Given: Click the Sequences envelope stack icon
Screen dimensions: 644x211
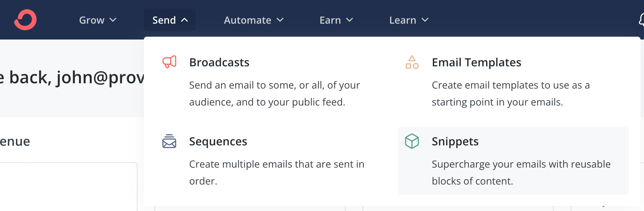Looking at the screenshot, I should pyautogui.click(x=169, y=141).
